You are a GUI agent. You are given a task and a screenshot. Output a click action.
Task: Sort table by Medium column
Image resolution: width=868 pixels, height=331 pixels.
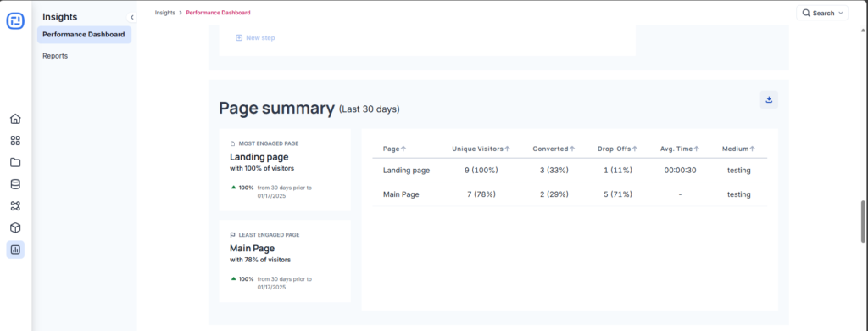(x=753, y=149)
